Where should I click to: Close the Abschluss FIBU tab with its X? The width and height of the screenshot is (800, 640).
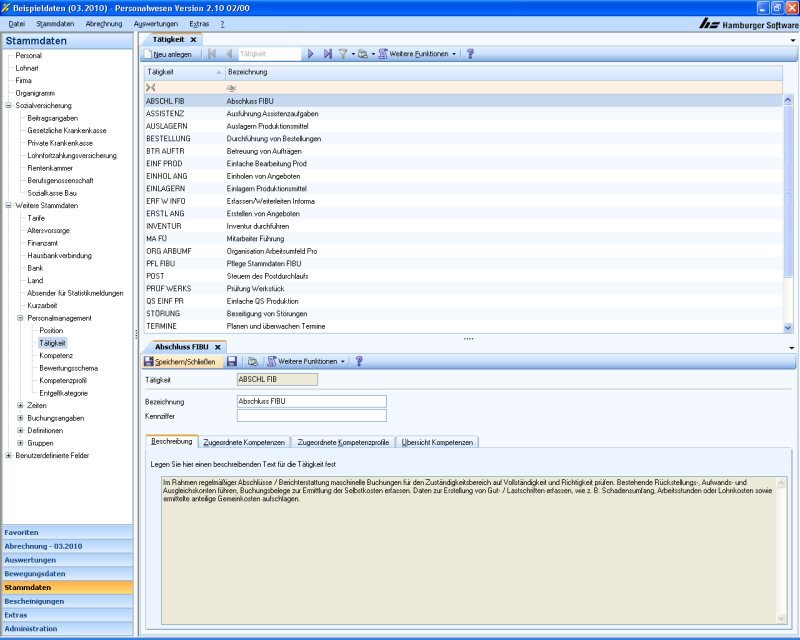pyautogui.click(x=218, y=346)
